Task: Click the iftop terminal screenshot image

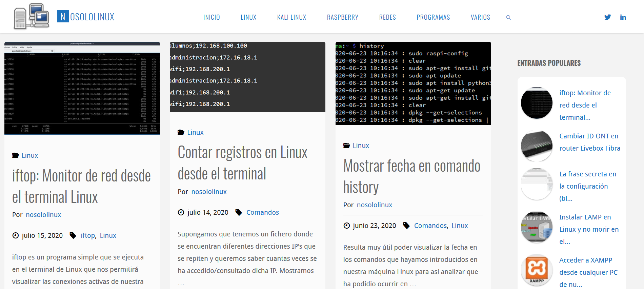Action: (x=82, y=88)
